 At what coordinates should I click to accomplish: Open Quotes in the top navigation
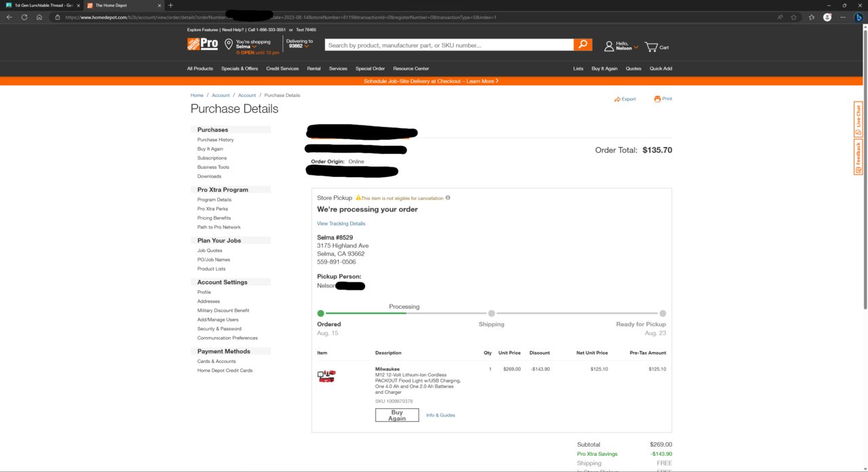(x=633, y=68)
